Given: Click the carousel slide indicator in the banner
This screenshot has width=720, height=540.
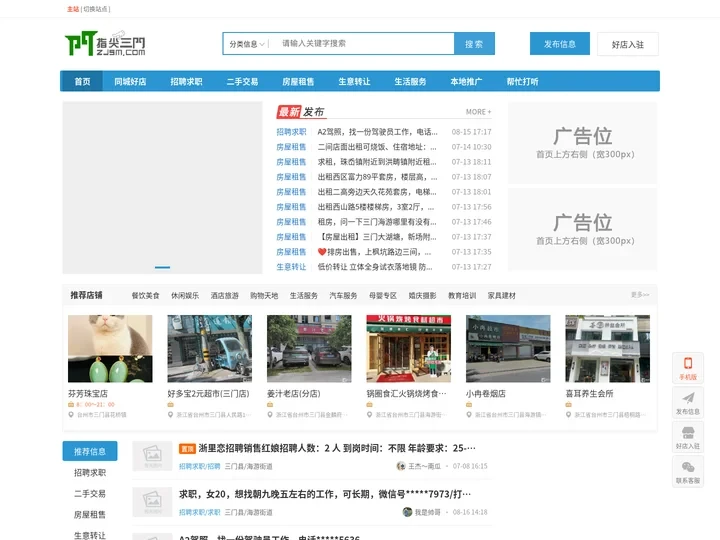Looking at the screenshot, I should coord(163,267).
